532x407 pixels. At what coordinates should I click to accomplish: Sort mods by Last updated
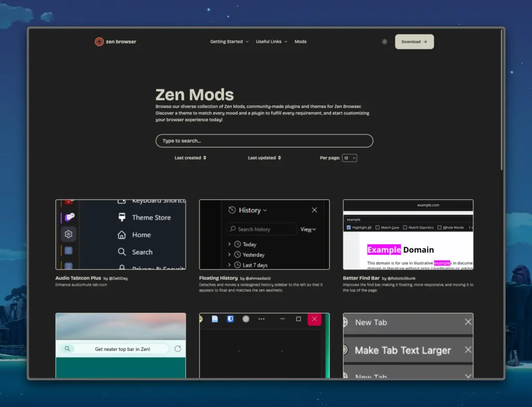click(x=264, y=158)
